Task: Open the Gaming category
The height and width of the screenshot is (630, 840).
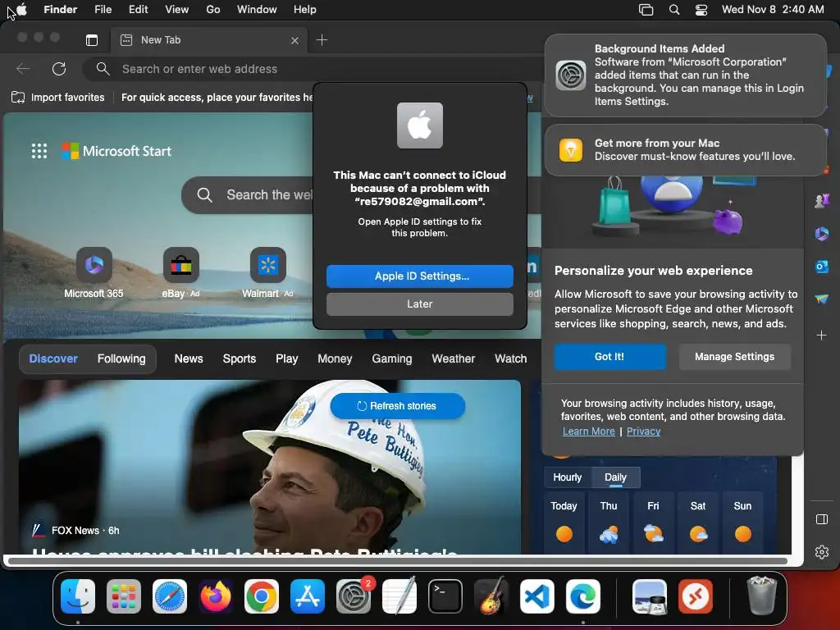Action: pyautogui.click(x=392, y=359)
